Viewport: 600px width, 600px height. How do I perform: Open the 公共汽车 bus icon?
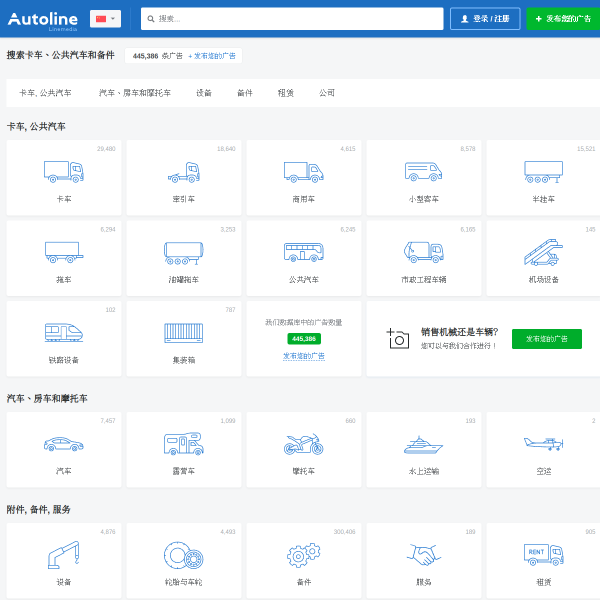click(x=303, y=252)
